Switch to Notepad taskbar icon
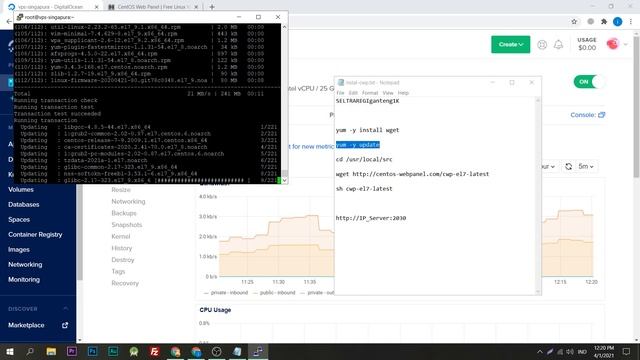 [237, 351]
